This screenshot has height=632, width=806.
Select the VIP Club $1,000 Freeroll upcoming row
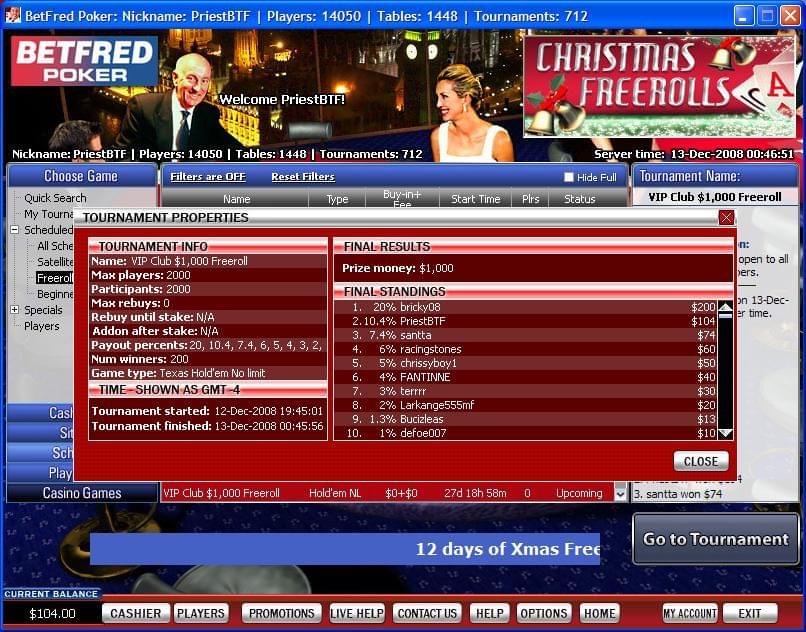coord(388,493)
